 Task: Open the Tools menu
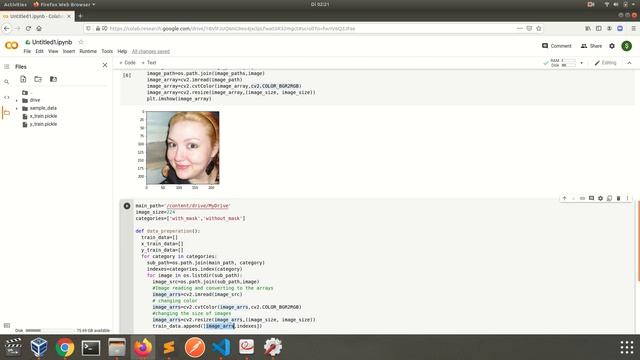pos(107,51)
